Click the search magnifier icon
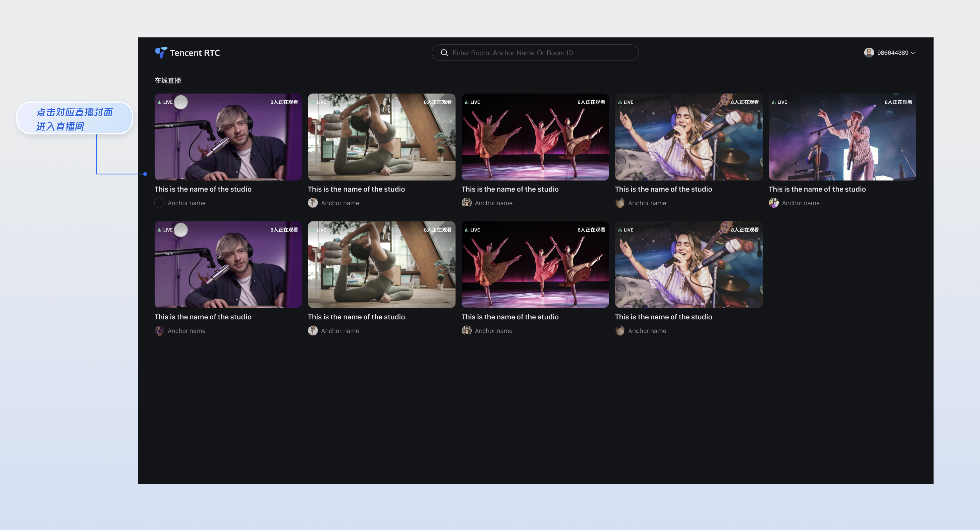 tap(444, 53)
